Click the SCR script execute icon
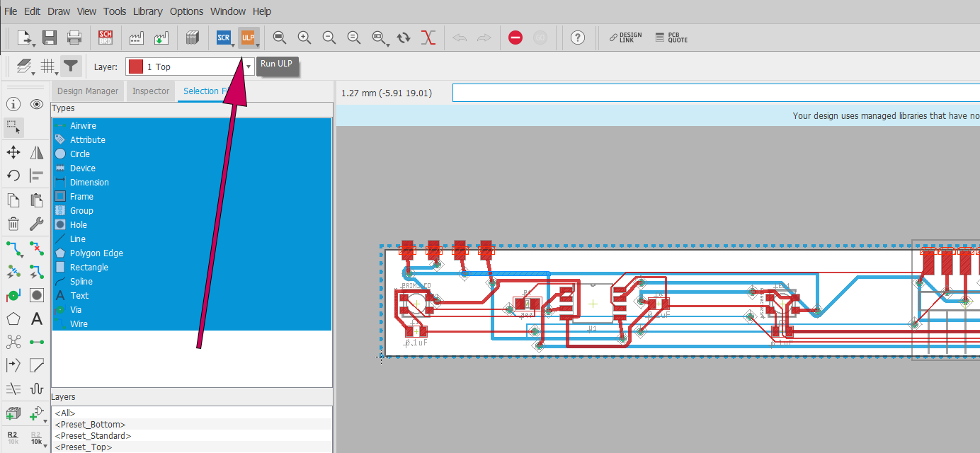The image size is (980, 453). [x=224, y=38]
